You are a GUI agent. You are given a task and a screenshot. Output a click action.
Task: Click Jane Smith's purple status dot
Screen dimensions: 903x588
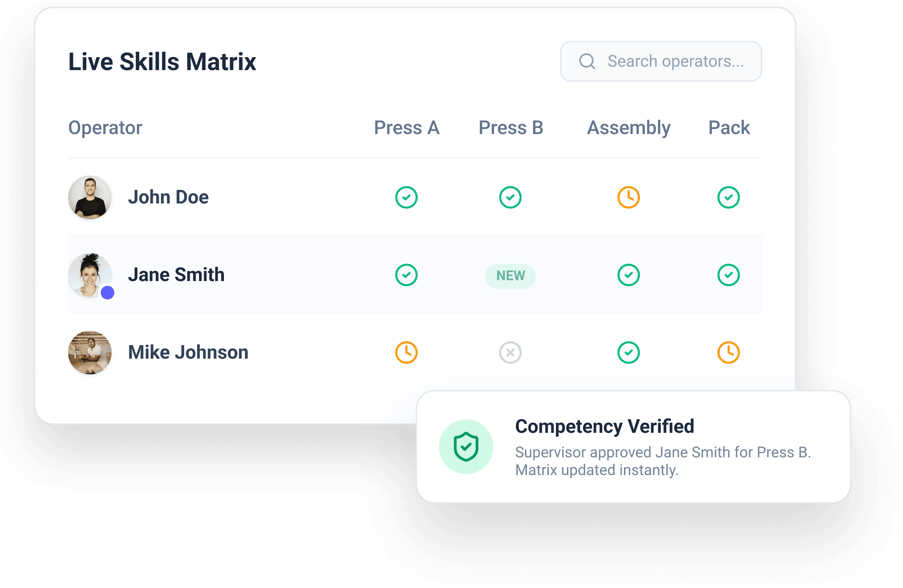[x=108, y=293]
